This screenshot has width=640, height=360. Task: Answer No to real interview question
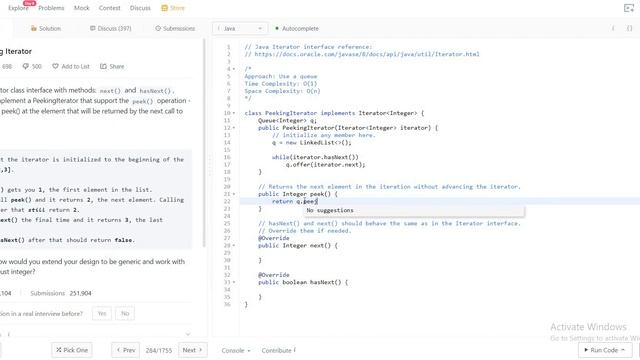coord(125,313)
